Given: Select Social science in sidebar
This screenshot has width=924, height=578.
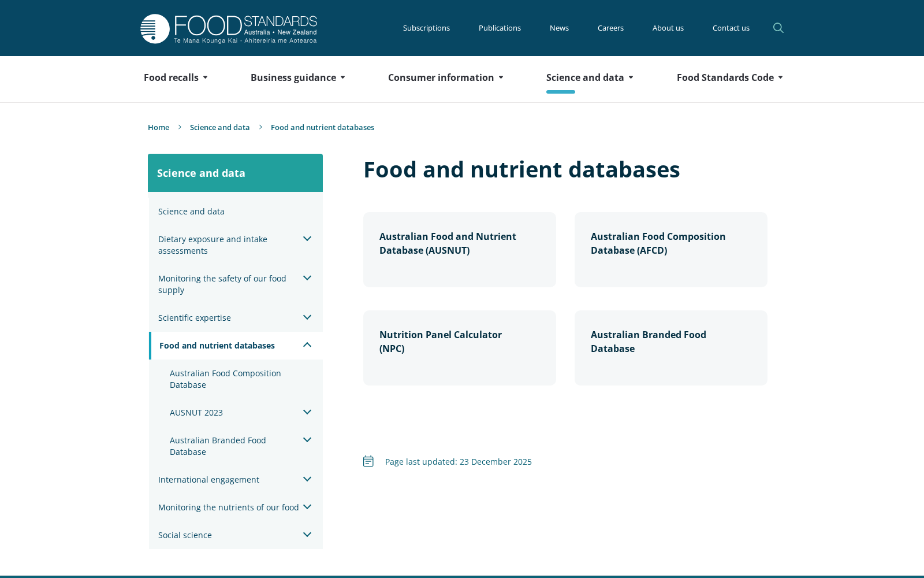Looking at the screenshot, I should 185,535.
